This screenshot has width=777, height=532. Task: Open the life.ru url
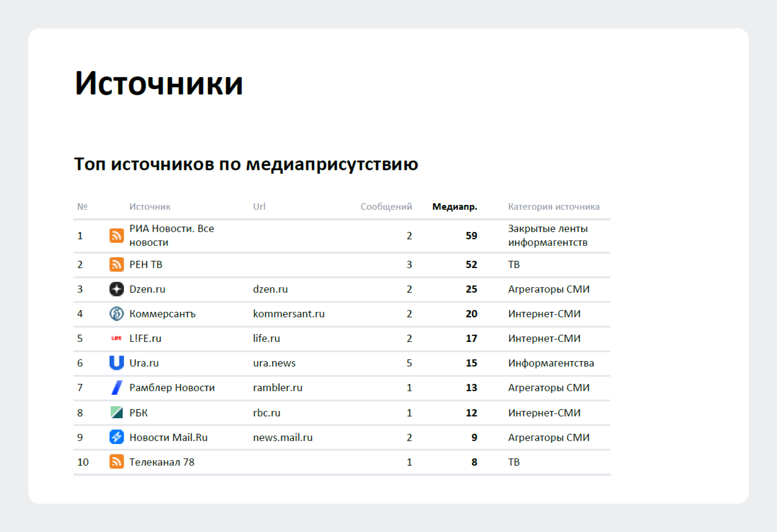266,338
